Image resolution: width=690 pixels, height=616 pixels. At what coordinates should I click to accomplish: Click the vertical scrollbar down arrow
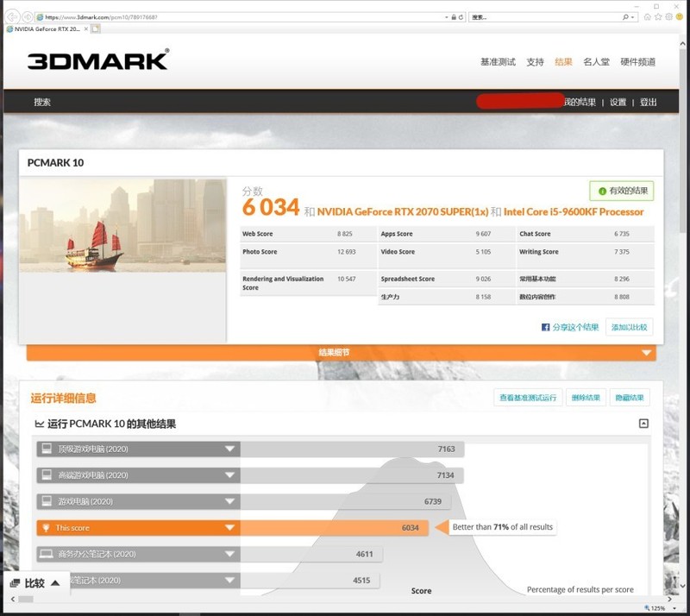(x=682, y=586)
